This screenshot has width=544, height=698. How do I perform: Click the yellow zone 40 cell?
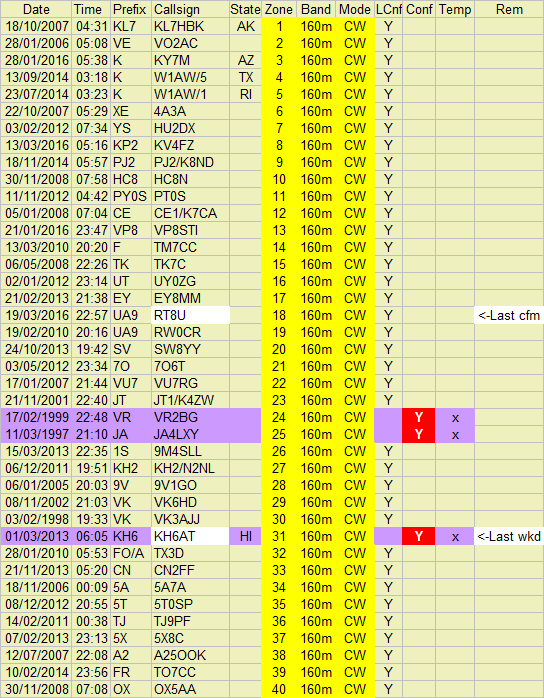coord(279,689)
